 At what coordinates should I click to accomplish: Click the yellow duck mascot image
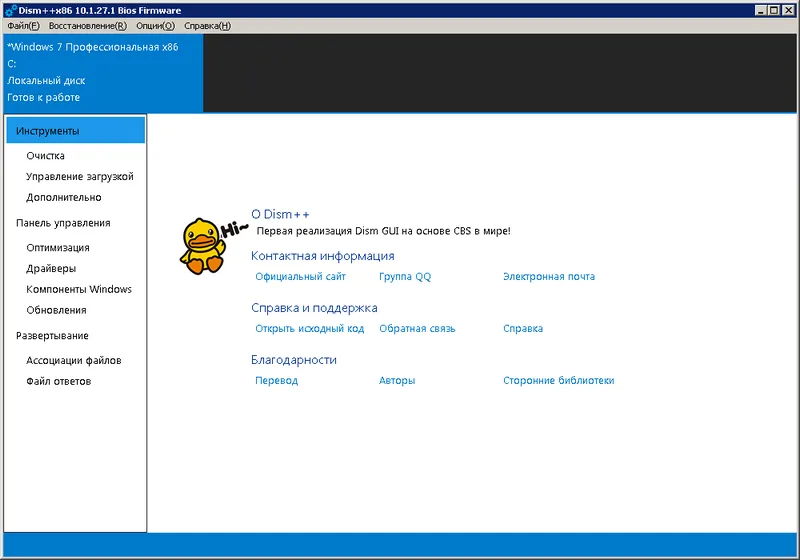pos(203,246)
